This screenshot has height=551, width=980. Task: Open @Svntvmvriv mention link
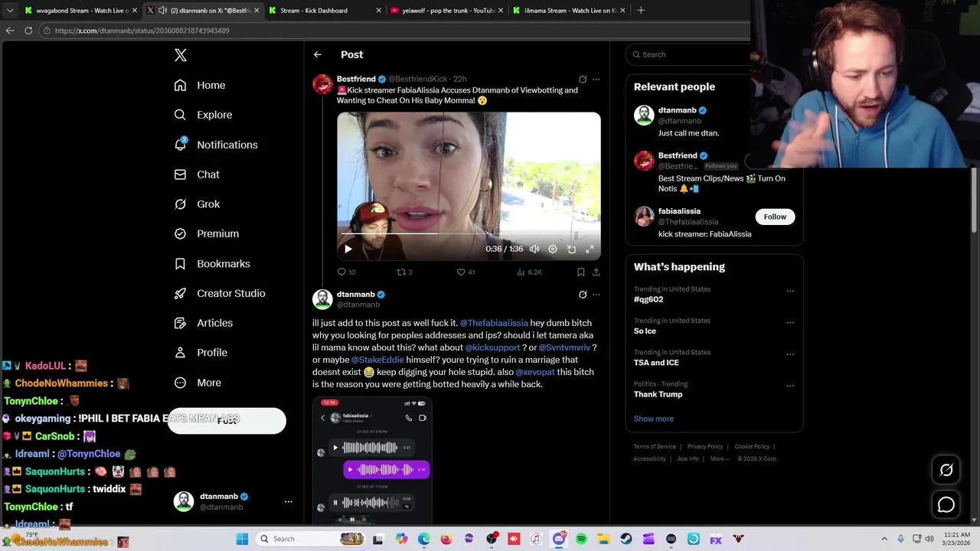(x=564, y=347)
